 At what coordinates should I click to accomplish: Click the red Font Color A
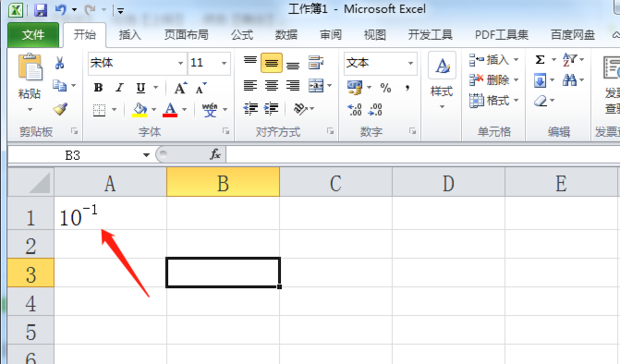point(170,110)
